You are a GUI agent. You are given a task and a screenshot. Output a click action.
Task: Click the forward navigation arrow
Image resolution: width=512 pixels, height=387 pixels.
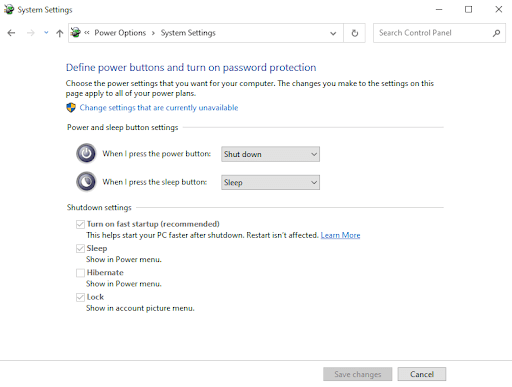coord(31,33)
